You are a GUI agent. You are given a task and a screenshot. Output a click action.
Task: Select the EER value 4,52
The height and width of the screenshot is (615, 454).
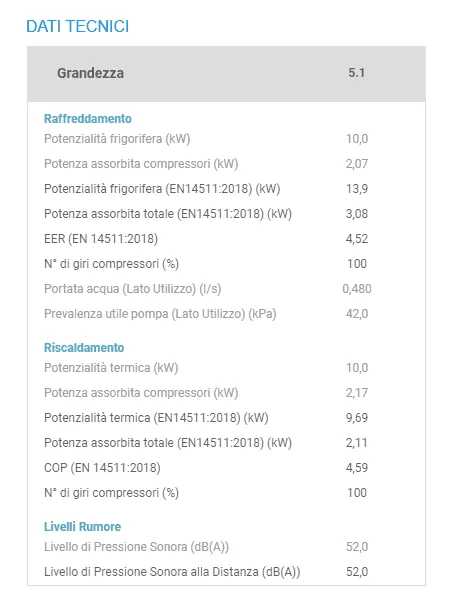tap(357, 239)
